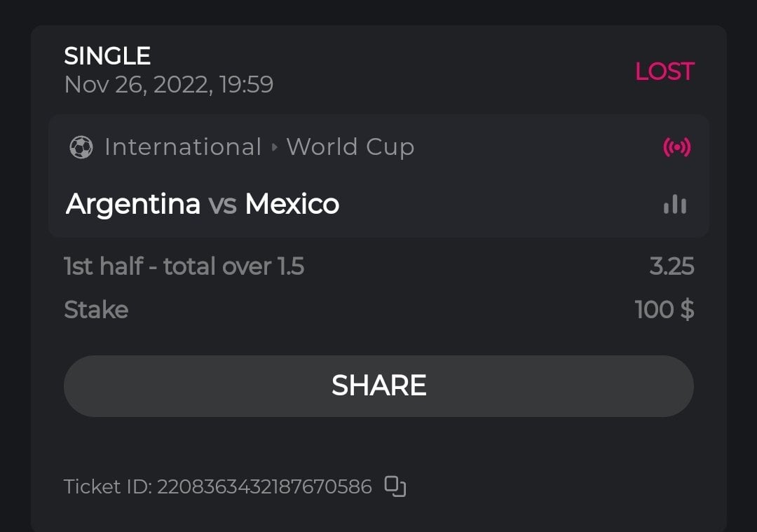Copy ticket ID using the copy icon
This screenshot has height=532, width=757.
coord(395,486)
